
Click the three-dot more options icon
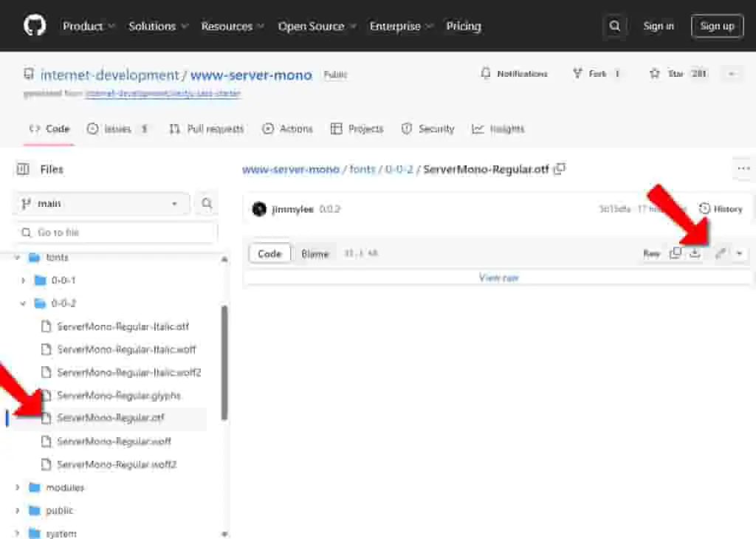[x=743, y=169]
